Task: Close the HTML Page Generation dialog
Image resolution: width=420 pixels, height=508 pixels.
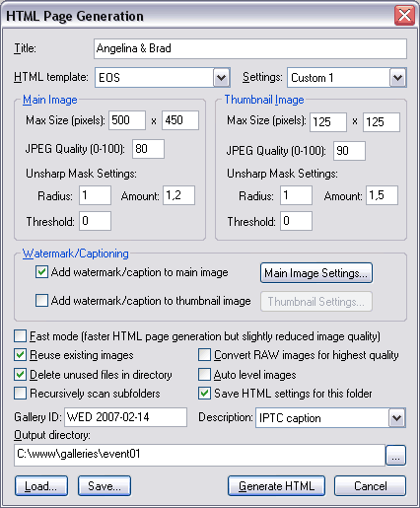Action: (404, 16)
